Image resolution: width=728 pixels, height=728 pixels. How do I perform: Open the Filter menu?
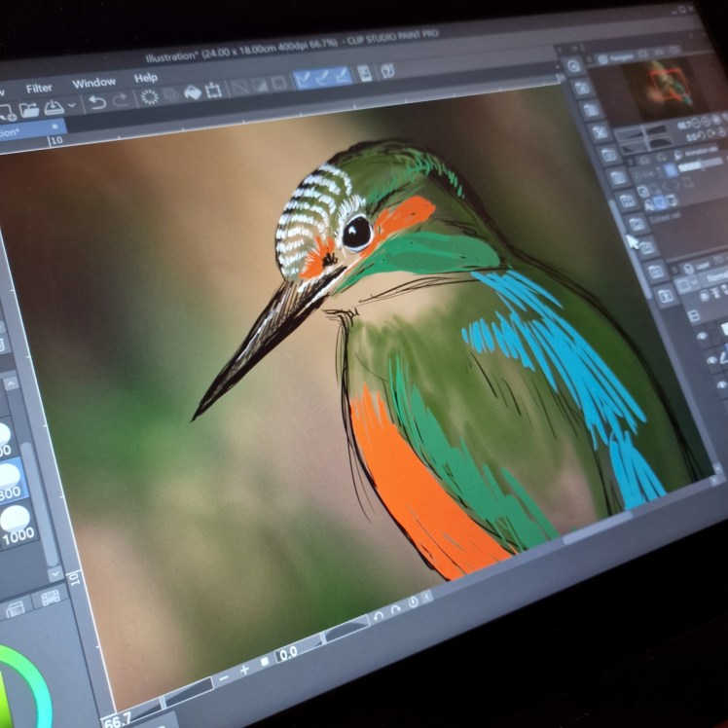coord(39,88)
